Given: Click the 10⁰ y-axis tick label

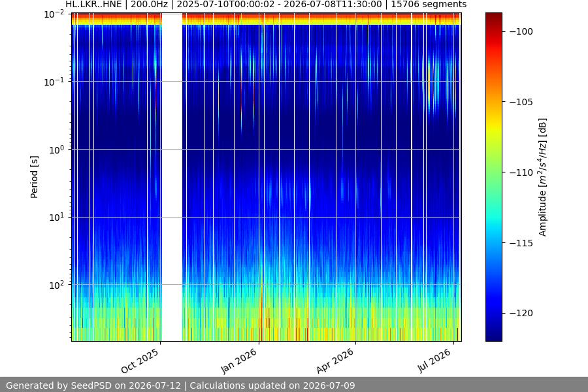Looking at the screenshot, I should 57,150.
